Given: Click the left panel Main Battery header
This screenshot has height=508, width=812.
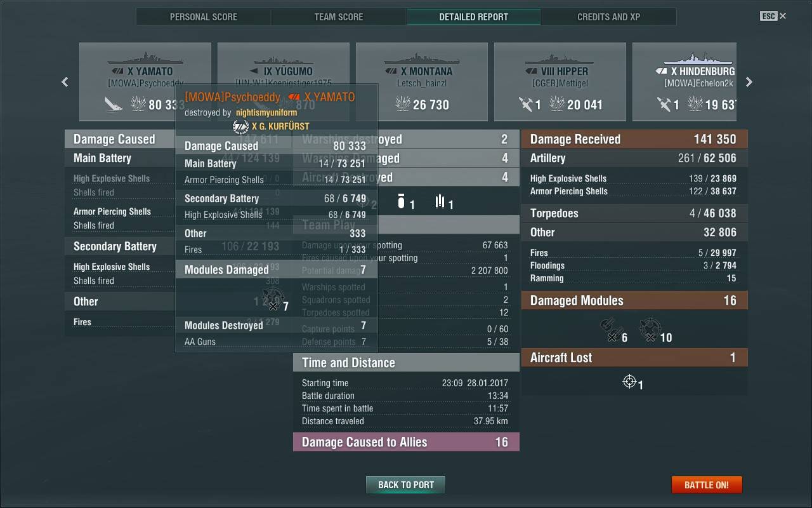Looking at the screenshot, I should click(x=121, y=158).
